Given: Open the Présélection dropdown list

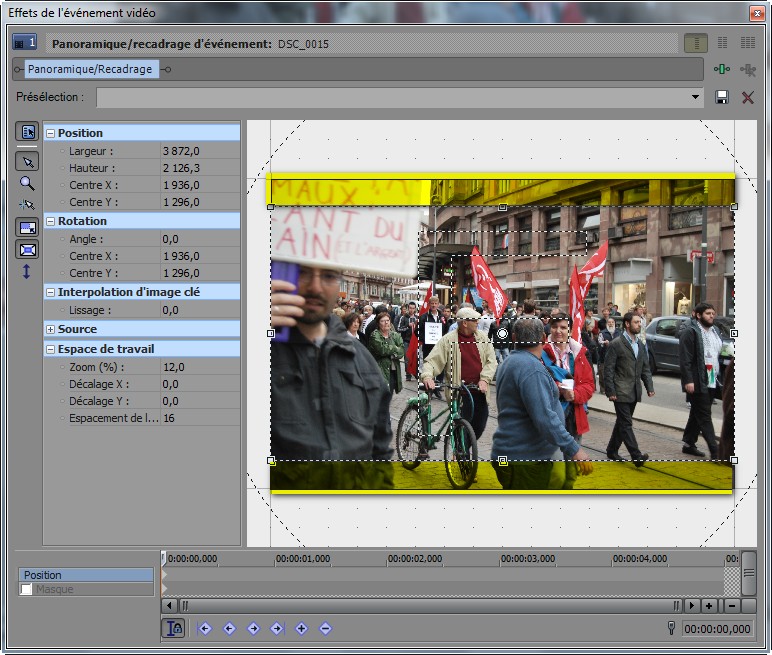Looking at the screenshot, I should pos(696,97).
